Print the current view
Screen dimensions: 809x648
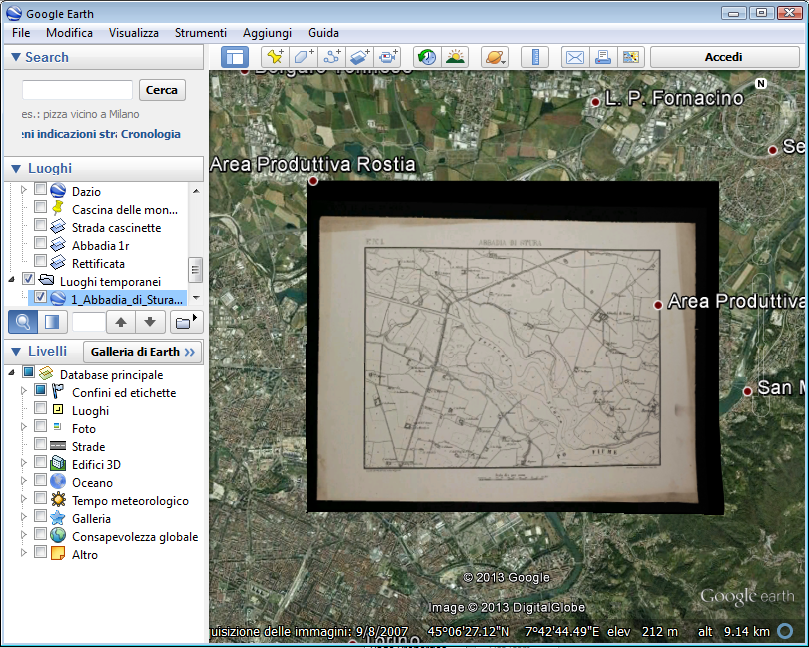[x=603, y=57]
